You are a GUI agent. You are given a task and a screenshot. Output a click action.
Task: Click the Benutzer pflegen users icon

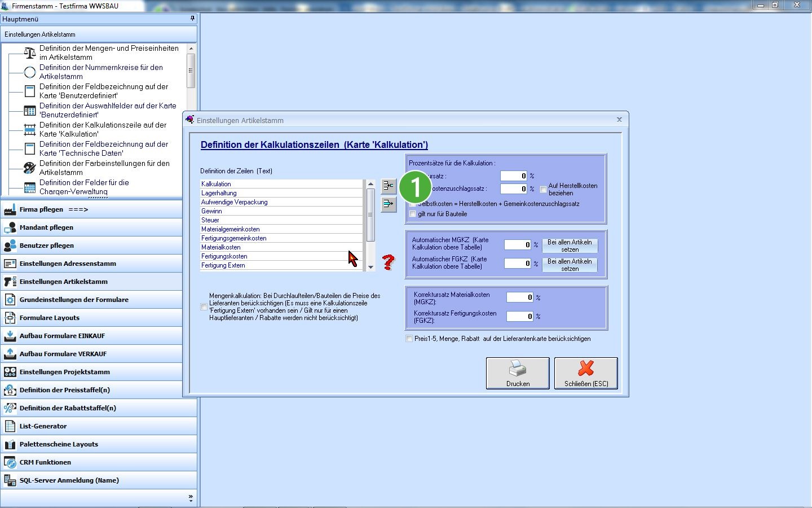[10, 246]
